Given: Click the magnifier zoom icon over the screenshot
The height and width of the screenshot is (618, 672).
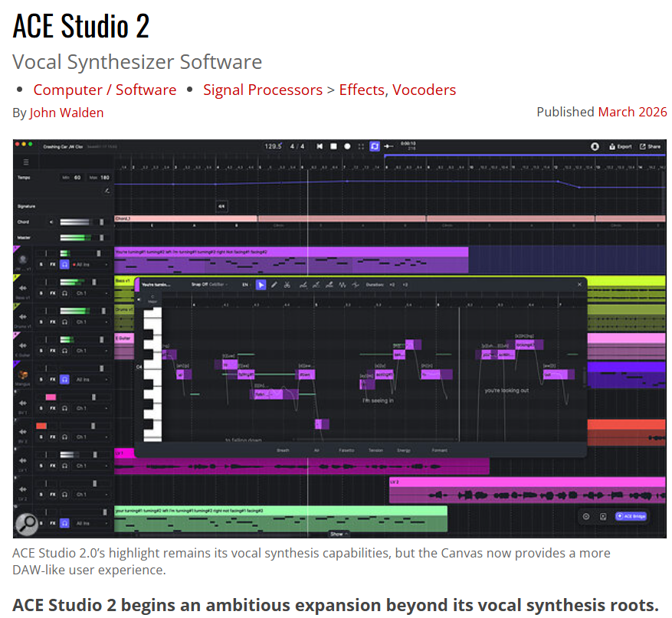Looking at the screenshot, I should tap(27, 524).
